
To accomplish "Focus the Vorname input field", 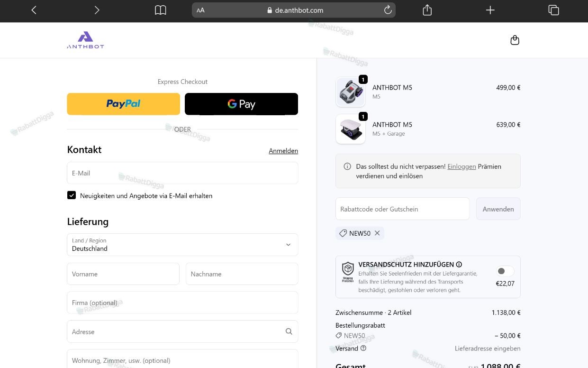I will pyautogui.click(x=123, y=274).
